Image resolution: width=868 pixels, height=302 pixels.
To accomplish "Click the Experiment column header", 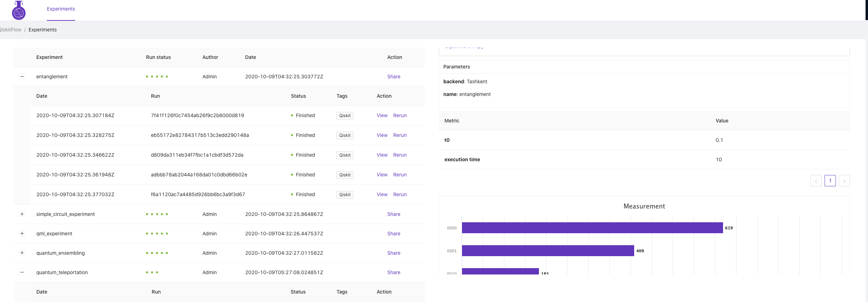I will click(x=49, y=57).
